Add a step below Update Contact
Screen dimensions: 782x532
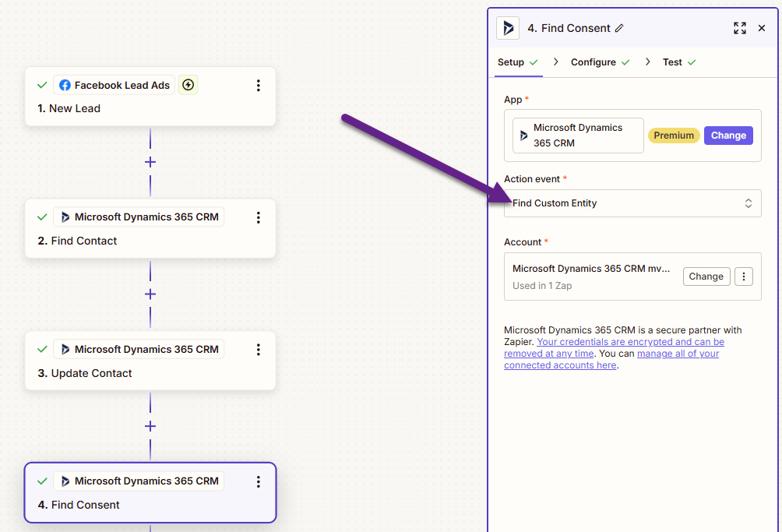click(150, 426)
